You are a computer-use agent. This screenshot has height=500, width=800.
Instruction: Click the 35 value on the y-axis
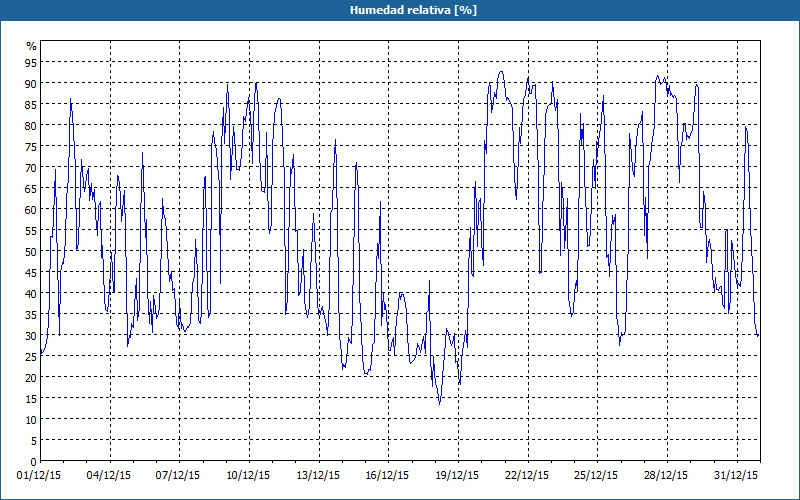click(x=31, y=314)
